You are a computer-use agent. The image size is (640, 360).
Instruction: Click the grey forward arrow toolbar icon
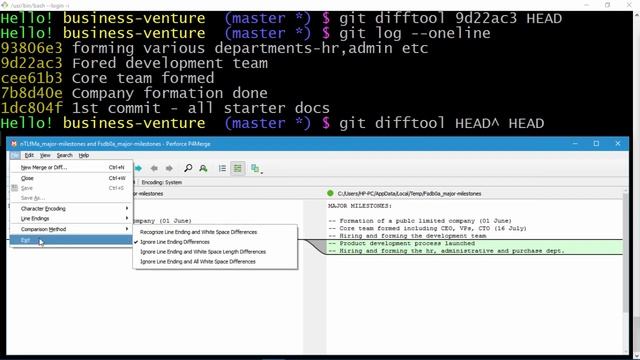(169, 168)
